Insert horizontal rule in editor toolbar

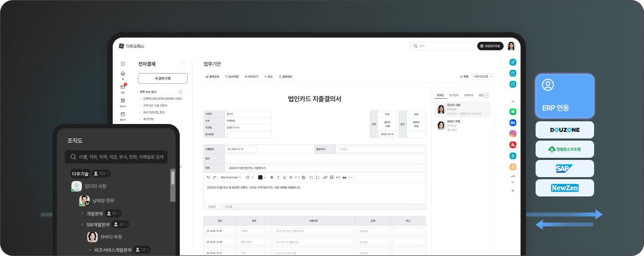point(351,177)
